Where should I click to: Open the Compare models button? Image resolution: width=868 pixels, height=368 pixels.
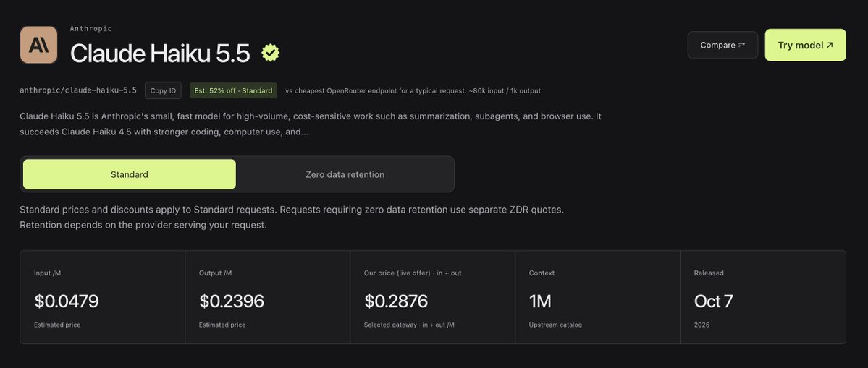click(x=722, y=46)
